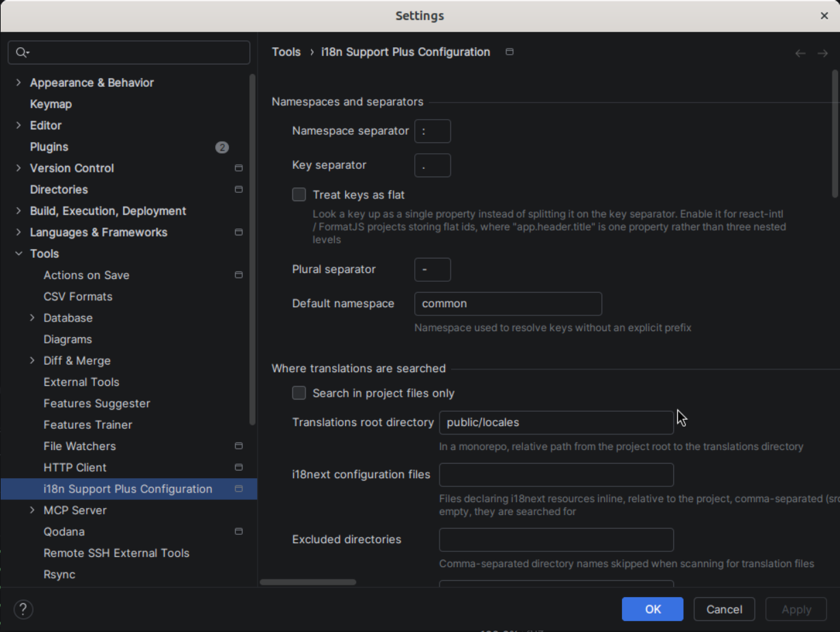
Task: Click Cancel button
Action: click(724, 609)
